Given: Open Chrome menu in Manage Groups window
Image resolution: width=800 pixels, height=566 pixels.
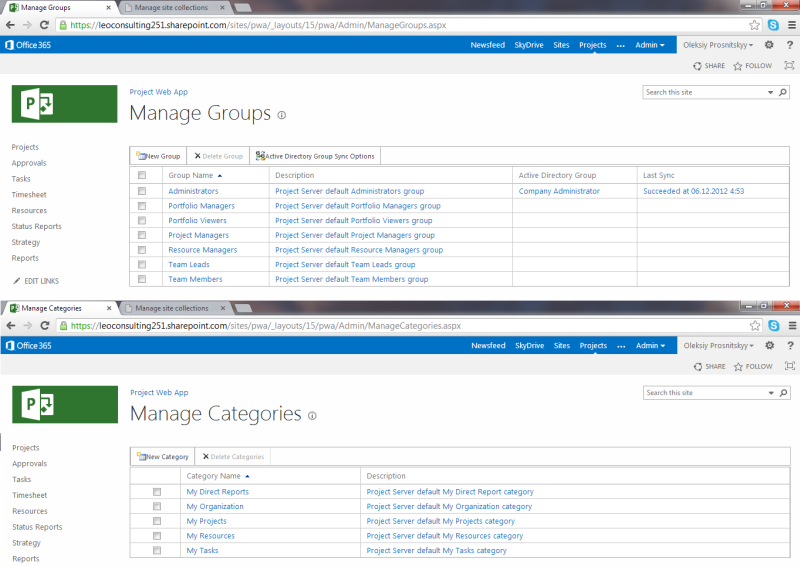Looking at the screenshot, I should point(792,25).
